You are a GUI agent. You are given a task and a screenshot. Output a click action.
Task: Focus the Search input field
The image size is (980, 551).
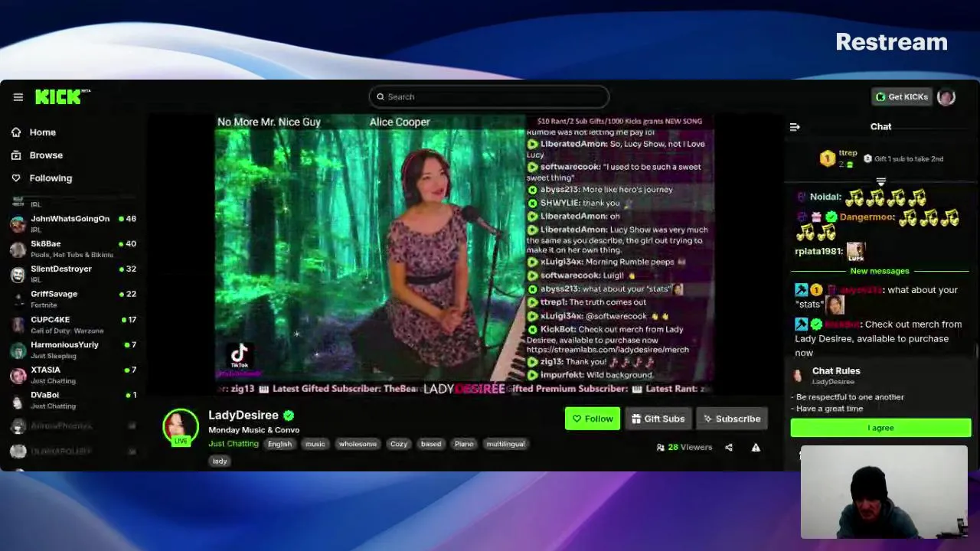(x=488, y=96)
